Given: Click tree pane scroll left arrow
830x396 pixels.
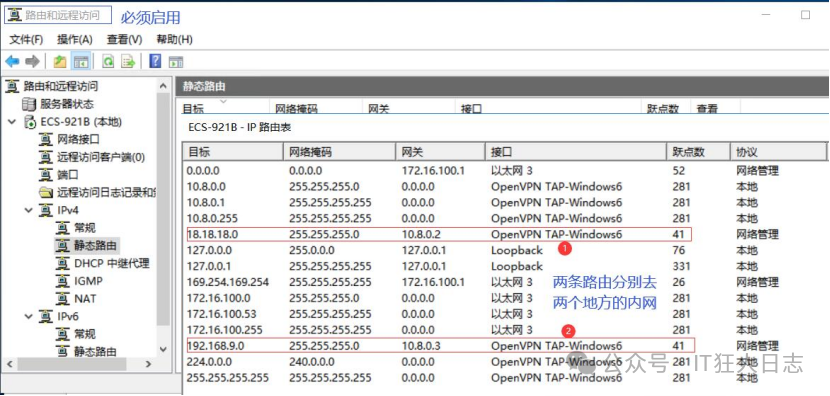Looking at the screenshot, I should [x=9, y=364].
